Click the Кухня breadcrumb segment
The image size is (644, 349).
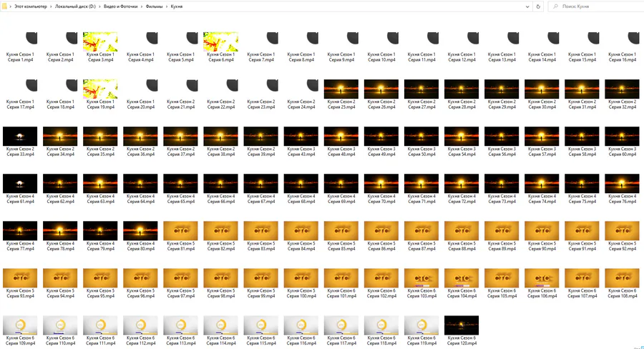(177, 6)
